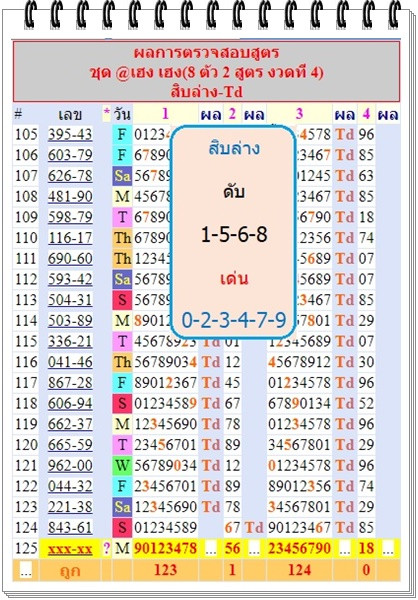Select the วัน column header
418x600 pixels.
[x=122, y=114]
